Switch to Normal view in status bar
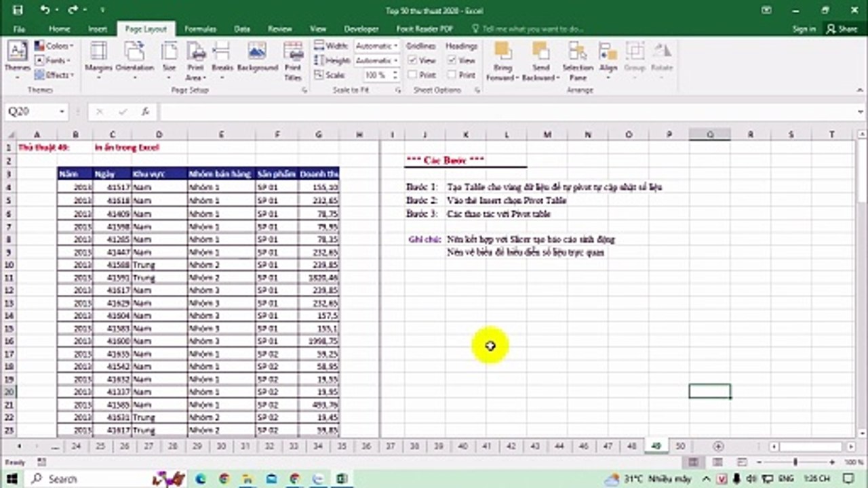Viewport: 868px width, 488px height. tap(694, 462)
